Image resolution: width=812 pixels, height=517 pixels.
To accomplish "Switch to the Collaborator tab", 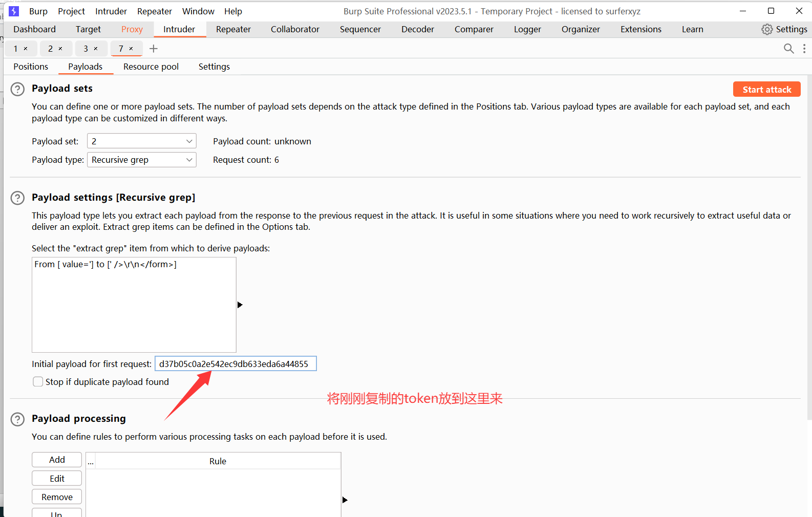I will [x=295, y=29].
